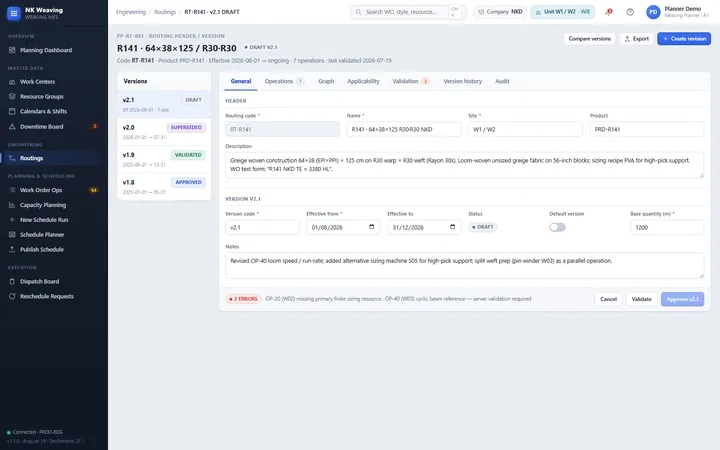Screen dimensions: 720x450
Task: Click the Export button
Action: (636, 39)
